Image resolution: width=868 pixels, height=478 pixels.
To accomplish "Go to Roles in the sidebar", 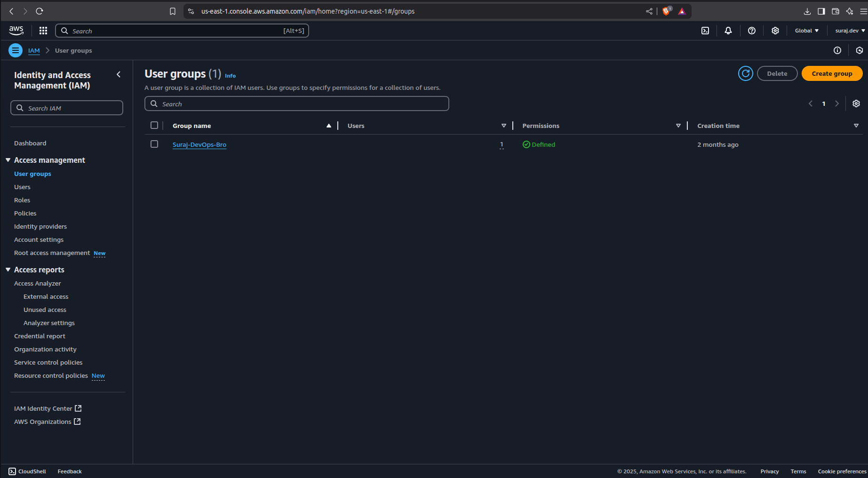I will [x=22, y=200].
